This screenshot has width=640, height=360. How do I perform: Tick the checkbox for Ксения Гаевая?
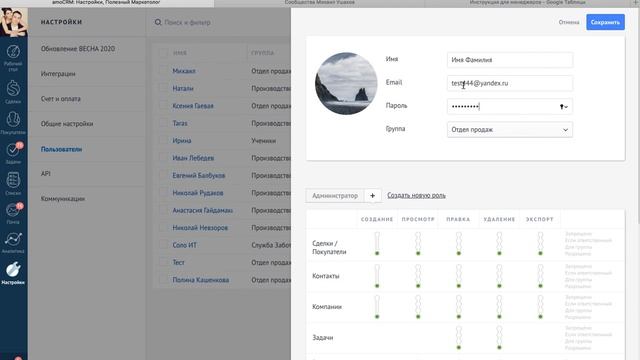163,106
